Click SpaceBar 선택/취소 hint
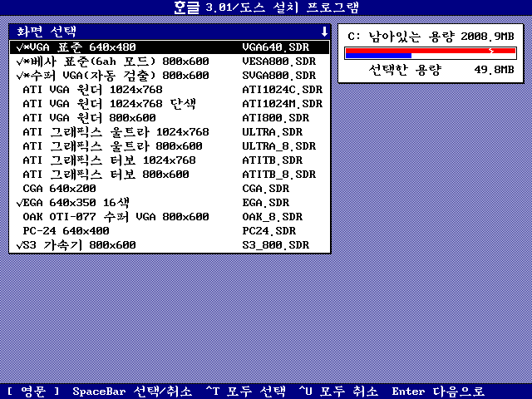The height and width of the screenshot is (399, 532). coord(132,392)
